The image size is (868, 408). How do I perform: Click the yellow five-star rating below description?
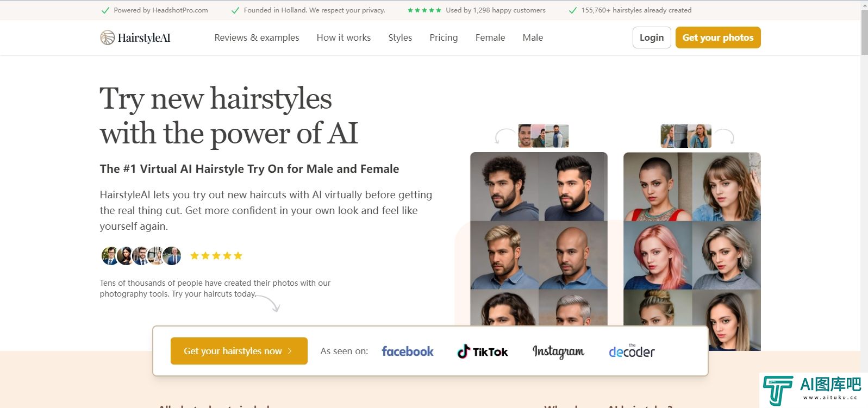tap(216, 256)
